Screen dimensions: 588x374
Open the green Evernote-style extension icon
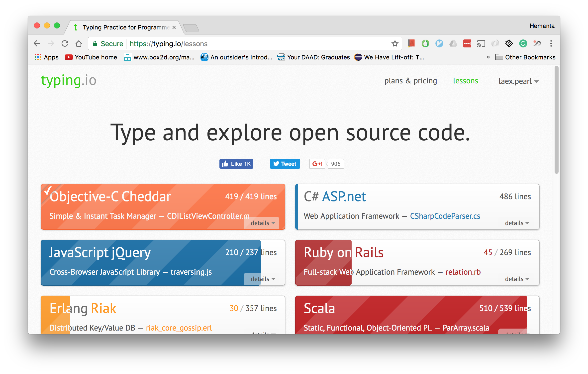tap(425, 44)
